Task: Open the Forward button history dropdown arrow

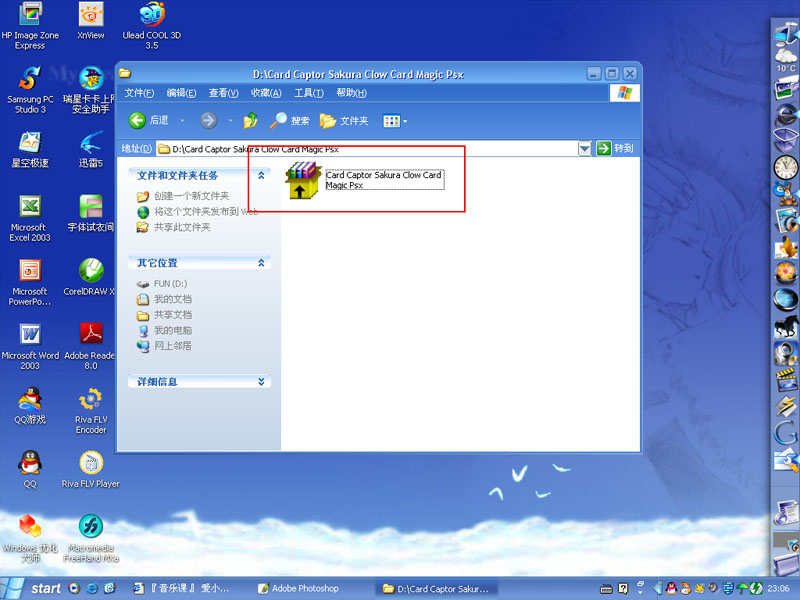Action: pos(231,121)
